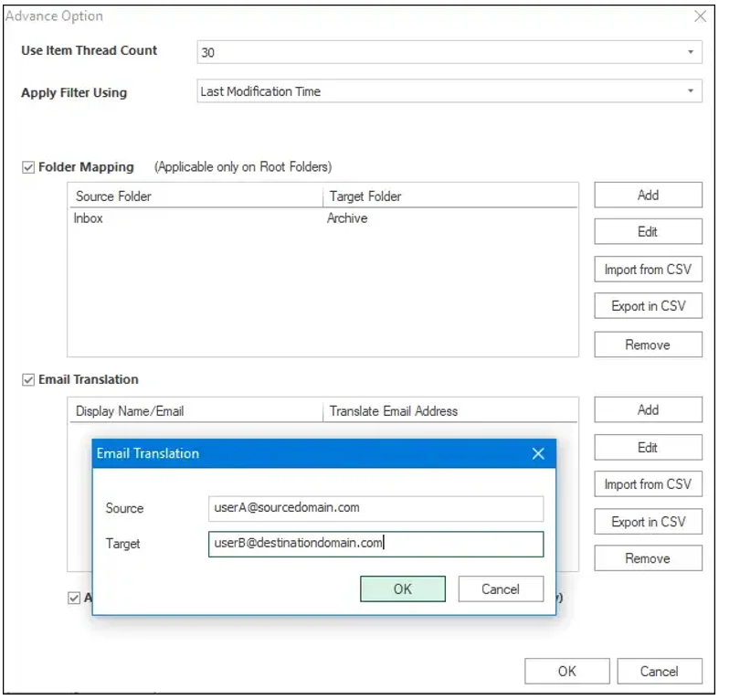This screenshot has height=700, width=740.
Task: Import from CSV for Email Translation
Action: (x=648, y=483)
